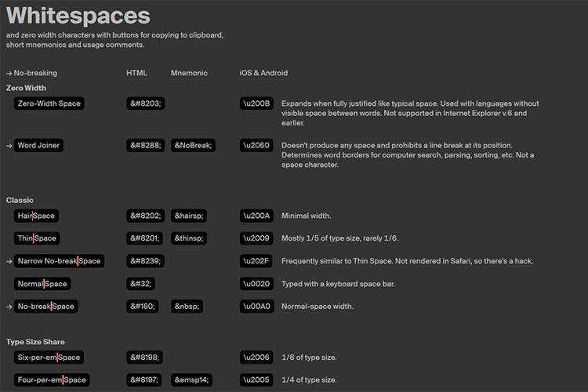Copy the \u00A0 unicode escape
This screenshot has width=588, height=392.
point(256,307)
